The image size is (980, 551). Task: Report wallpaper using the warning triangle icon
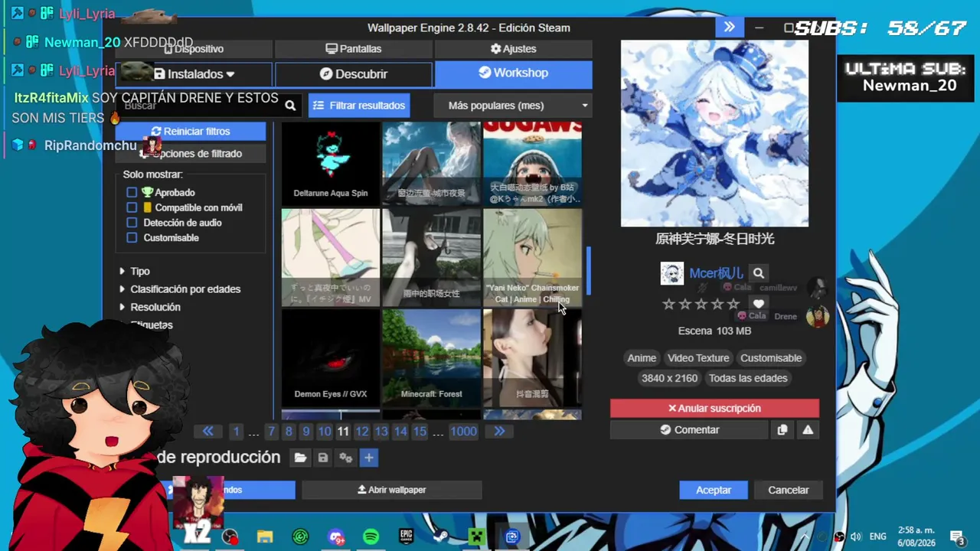point(808,430)
